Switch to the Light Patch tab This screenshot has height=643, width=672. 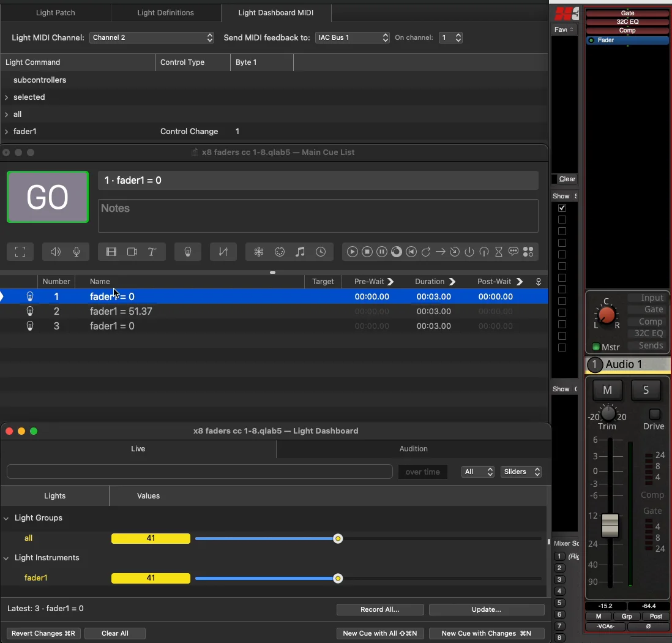pyautogui.click(x=55, y=12)
